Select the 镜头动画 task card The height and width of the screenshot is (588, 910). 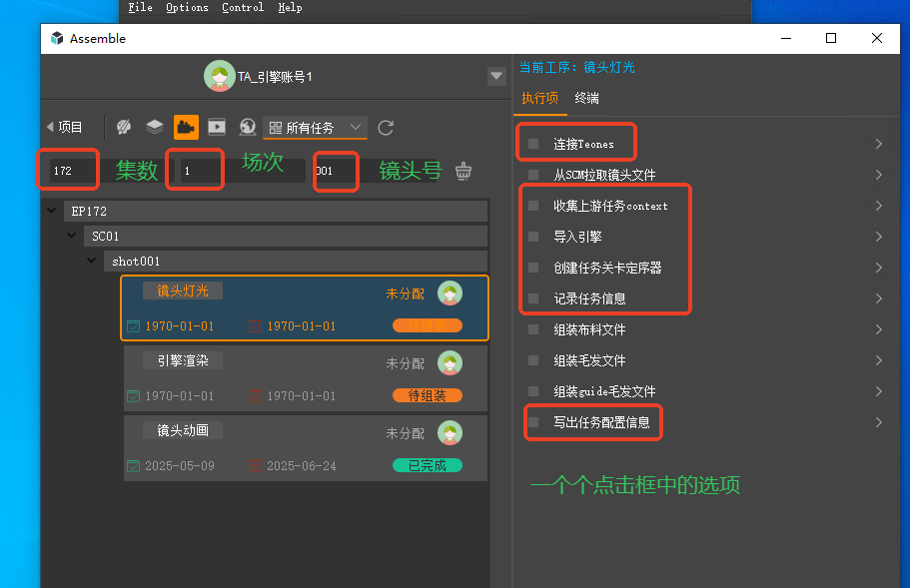click(x=305, y=448)
